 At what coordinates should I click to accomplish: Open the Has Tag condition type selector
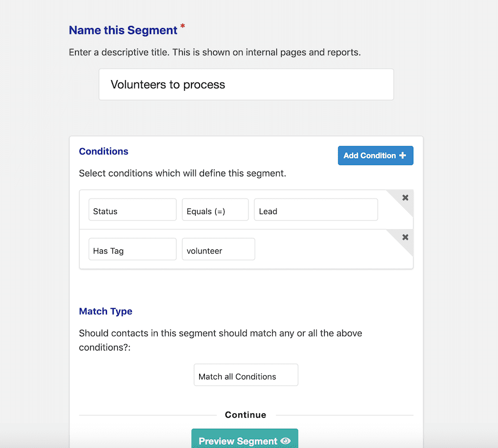tap(132, 249)
